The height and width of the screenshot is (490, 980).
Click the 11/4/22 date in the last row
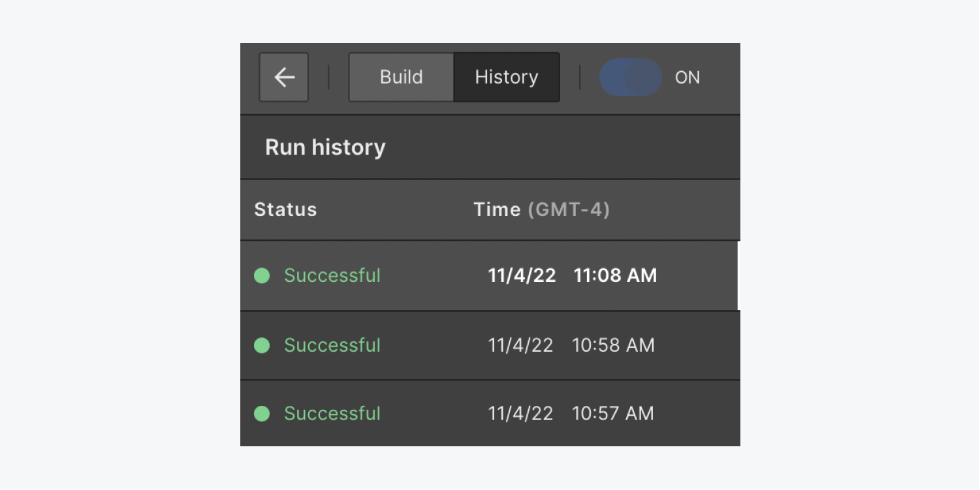point(520,414)
